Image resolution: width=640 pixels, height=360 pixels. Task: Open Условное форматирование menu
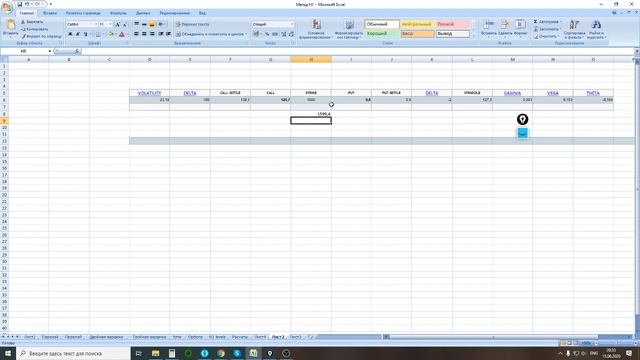(x=316, y=29)
